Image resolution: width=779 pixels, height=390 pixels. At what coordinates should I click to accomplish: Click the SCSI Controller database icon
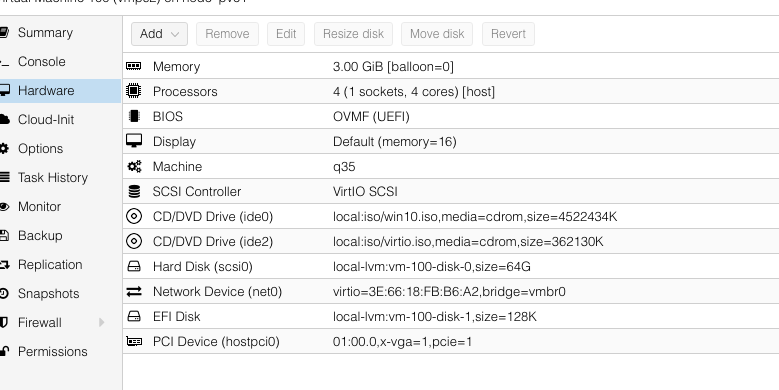[x=134, y=191]
